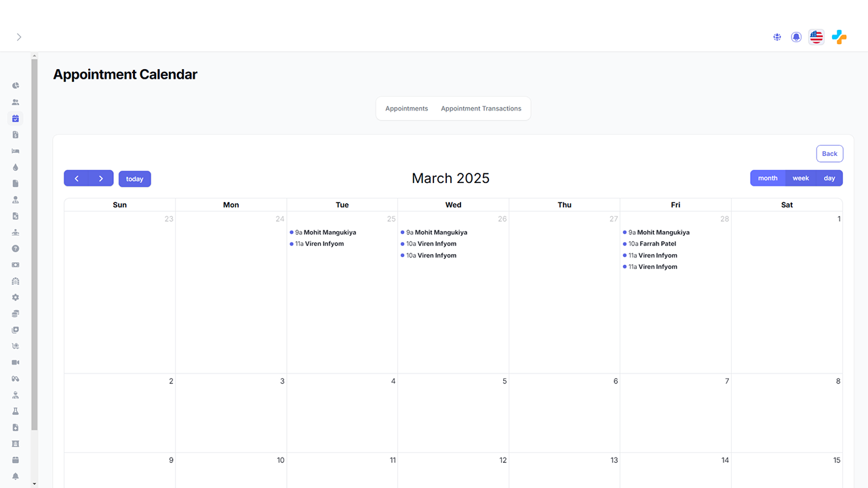Switch calendar to day view
868x488 pixels.
829,178
